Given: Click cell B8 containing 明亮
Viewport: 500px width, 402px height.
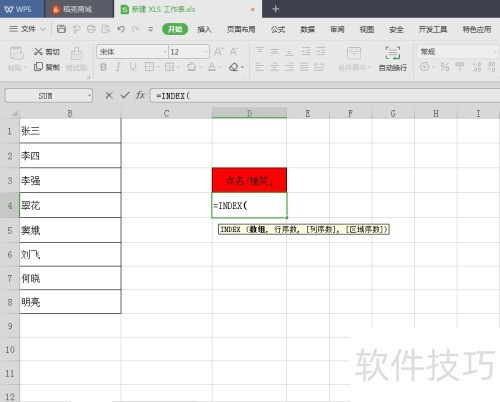Looking at the screenshot, I should click(x=70, y=302).
